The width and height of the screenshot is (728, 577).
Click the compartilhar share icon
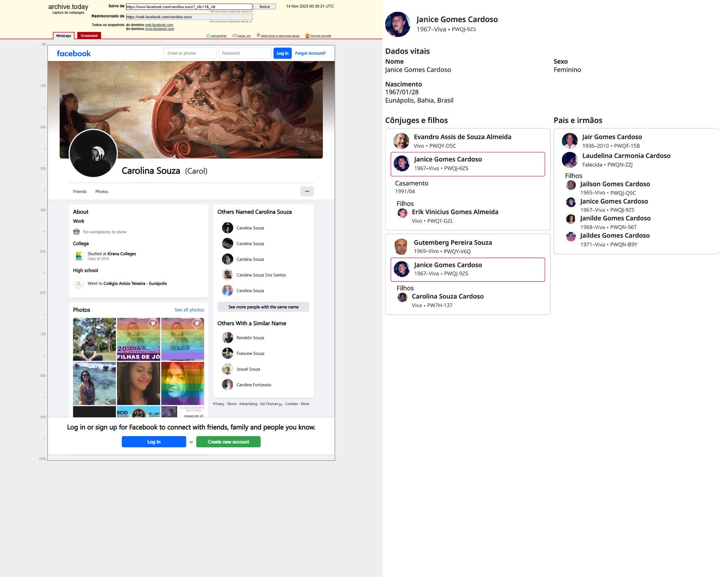pos(208,36)
